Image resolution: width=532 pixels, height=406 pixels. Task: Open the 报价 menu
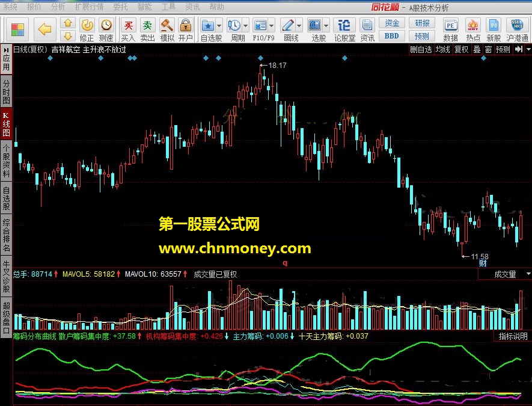click(x=34, y=7)
